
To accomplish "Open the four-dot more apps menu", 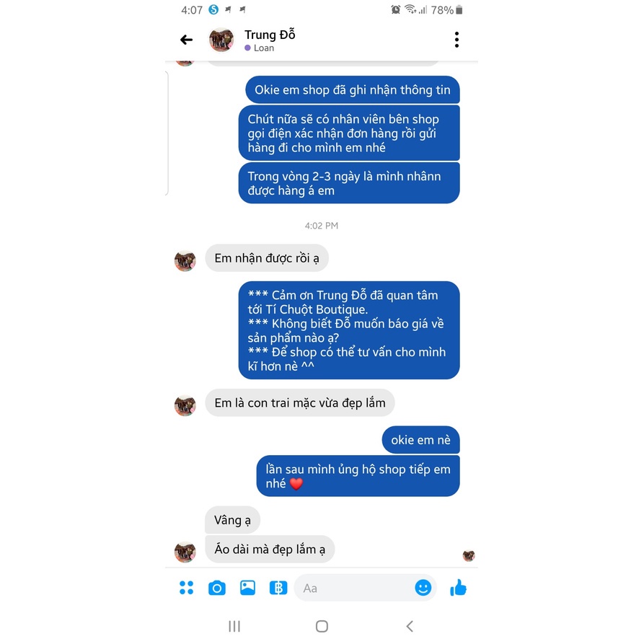I will 187,588.
